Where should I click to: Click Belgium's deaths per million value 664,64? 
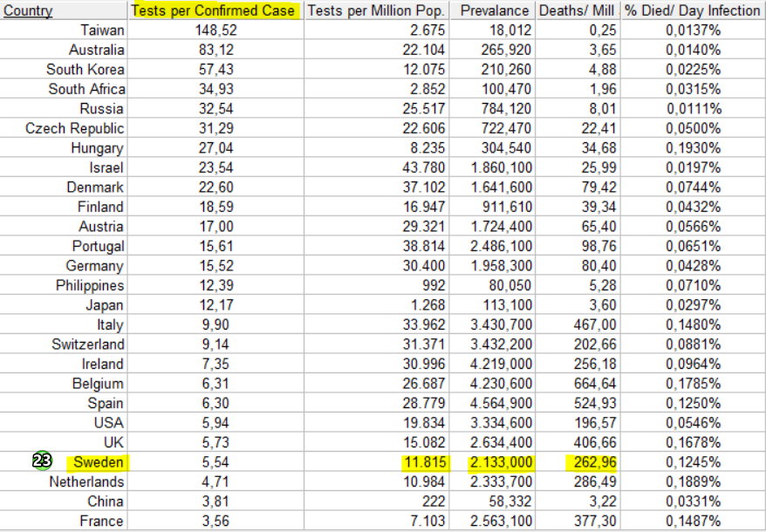pyautogui.click(x=596, y=384)
